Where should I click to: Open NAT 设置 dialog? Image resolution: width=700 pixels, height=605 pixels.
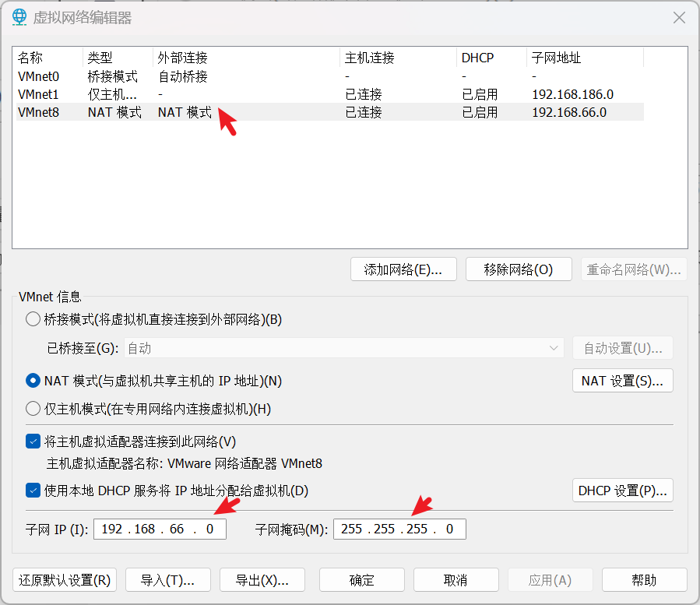pyautogui.click(x=622, y=380)
